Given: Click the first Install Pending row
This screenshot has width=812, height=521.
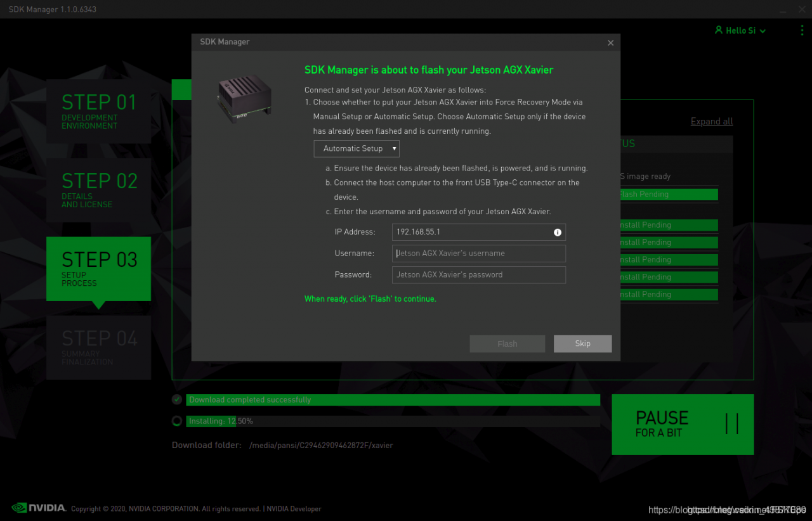Looking at the screenshot, I should [669, 225].
